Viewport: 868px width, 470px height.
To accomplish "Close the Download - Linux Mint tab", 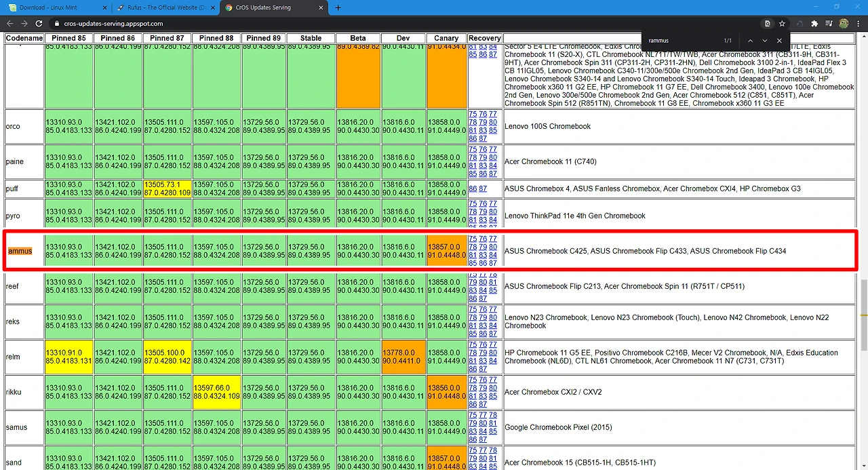I will 104,7.
